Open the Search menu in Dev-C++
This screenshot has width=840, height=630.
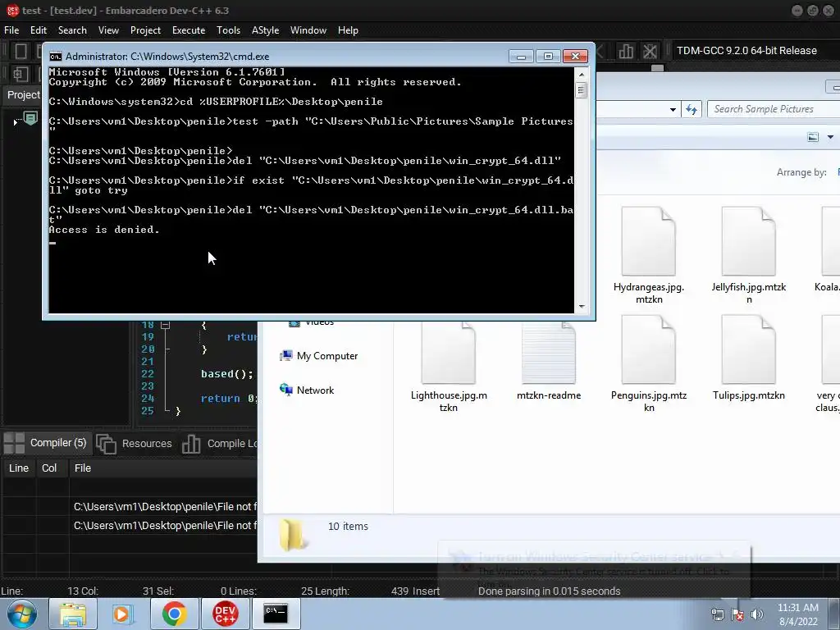click(72, 30)
